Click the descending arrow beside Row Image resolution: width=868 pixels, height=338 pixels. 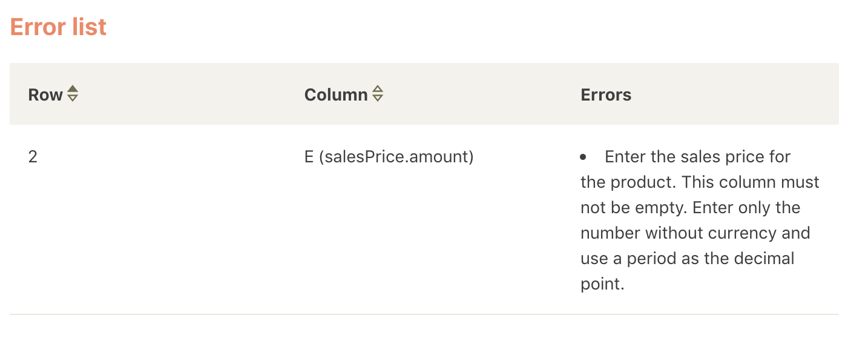(x=73, y=98)
